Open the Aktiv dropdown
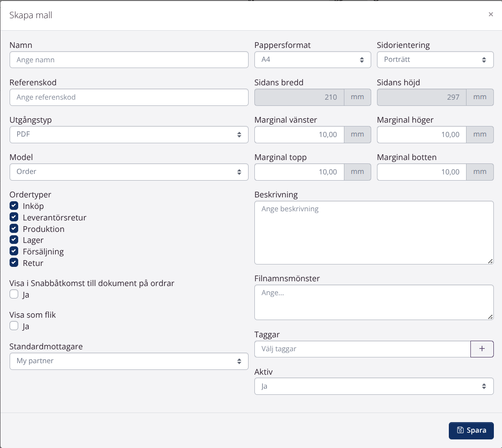 [374, 386]
